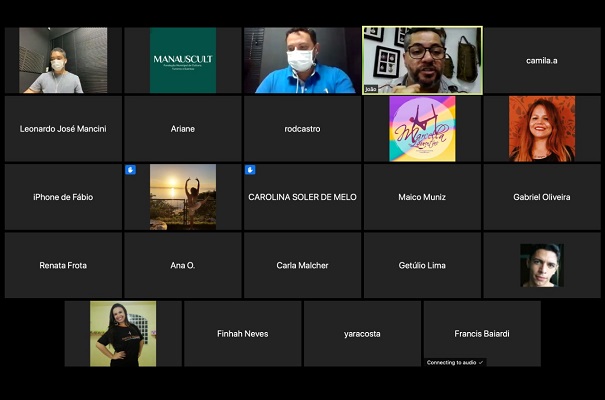Click the blue badge icon on the sunset tile

[x=130, y=170]
